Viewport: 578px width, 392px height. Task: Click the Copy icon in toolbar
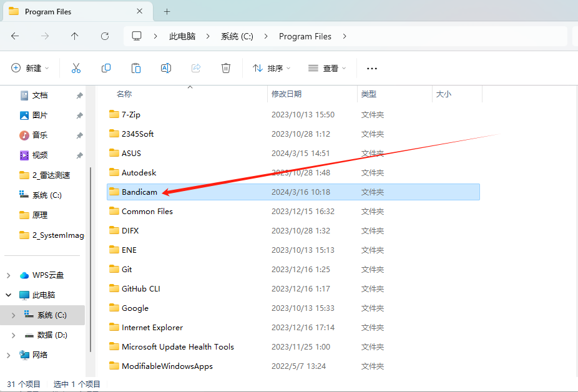click(x=105, y=68)
